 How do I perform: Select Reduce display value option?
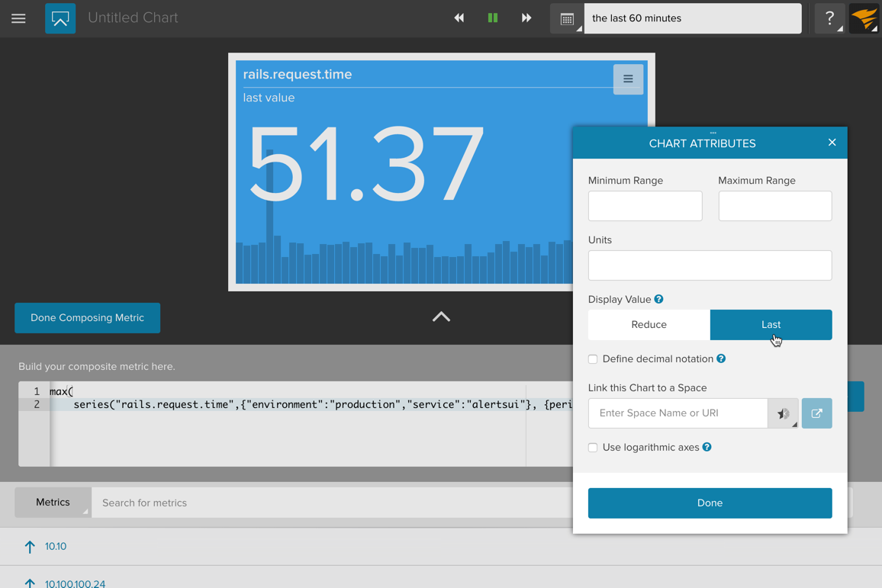tap(649, 325)
